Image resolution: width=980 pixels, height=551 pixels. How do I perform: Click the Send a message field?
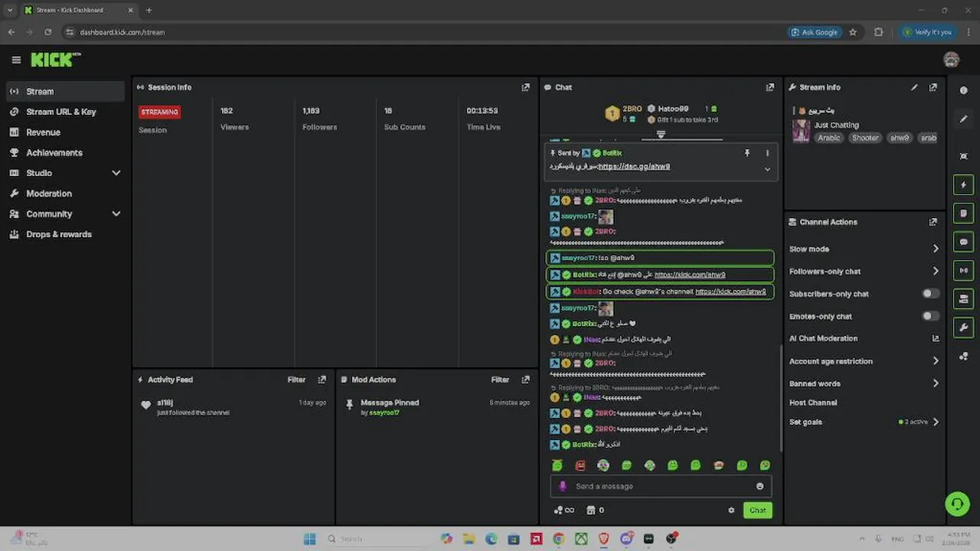click(661, 486)
